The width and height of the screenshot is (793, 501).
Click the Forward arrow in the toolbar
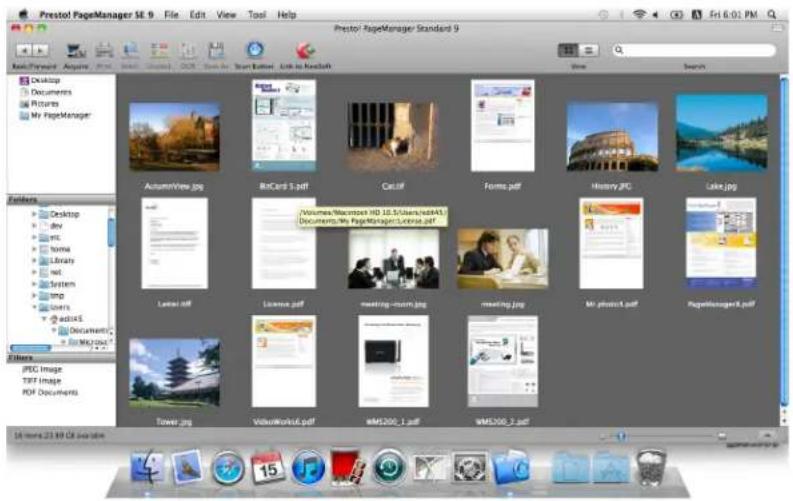click(40, 50)
